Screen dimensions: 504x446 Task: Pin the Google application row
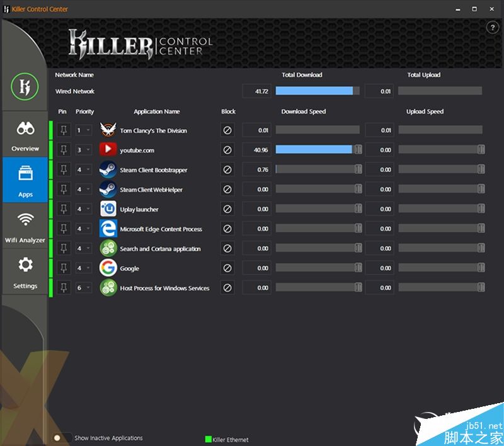coord(64,268)
